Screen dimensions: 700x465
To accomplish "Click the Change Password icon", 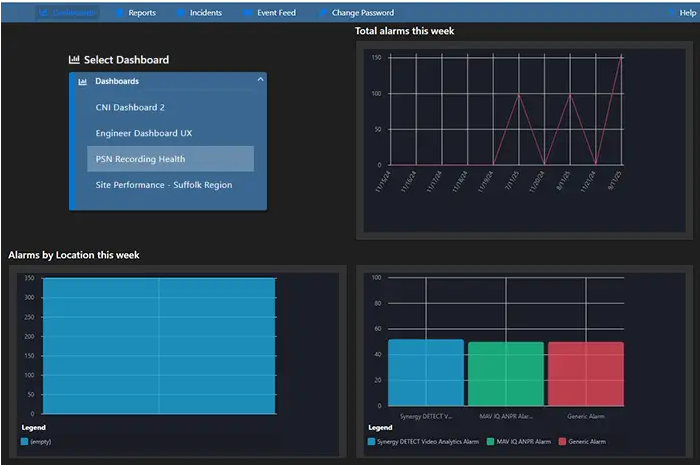I will click(324, 13).
